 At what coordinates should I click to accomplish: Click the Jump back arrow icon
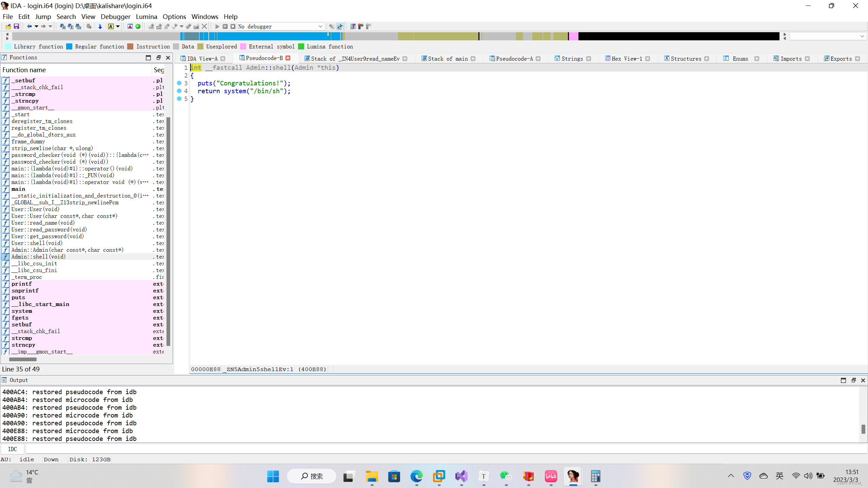tap(29, 26)
